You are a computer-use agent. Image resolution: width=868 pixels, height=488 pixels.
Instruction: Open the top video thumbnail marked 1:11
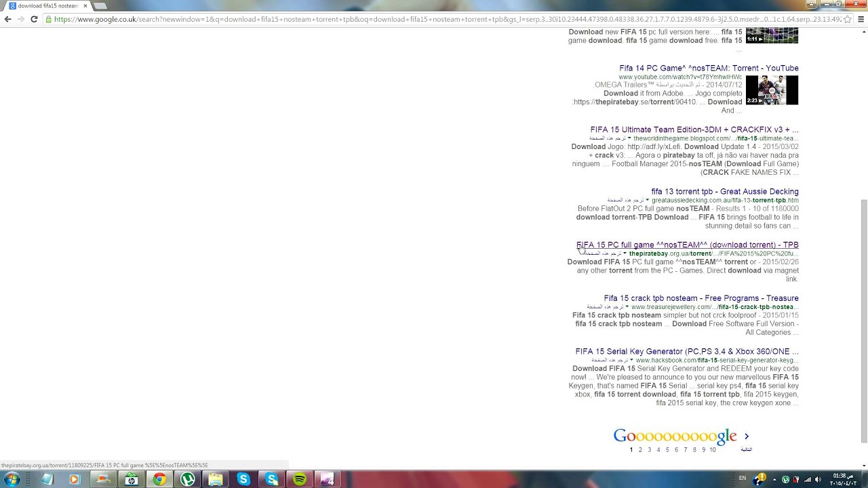pos(772,36)
